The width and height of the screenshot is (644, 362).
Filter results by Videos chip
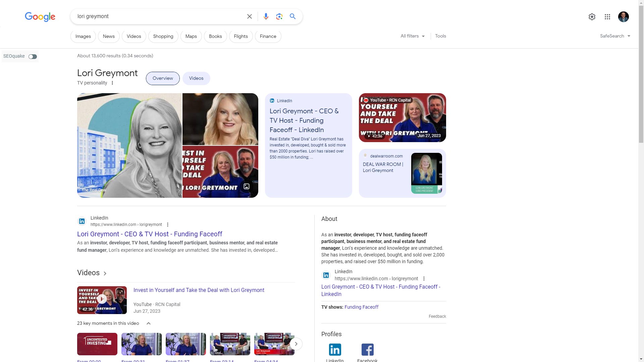pos(134,37)
